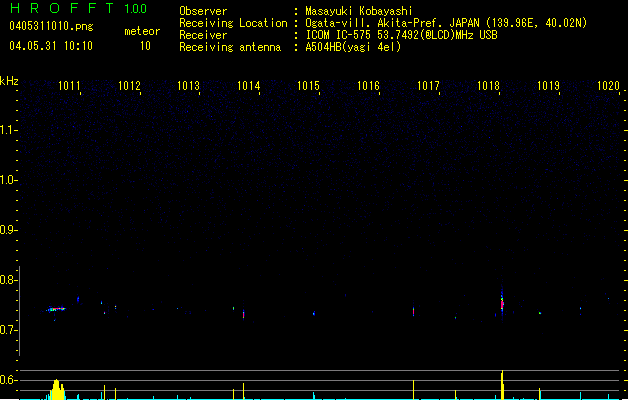Click frequency axis label 0.6
Image resolution: width=629 pixels, height=400 pixels.
coord(8,380)
